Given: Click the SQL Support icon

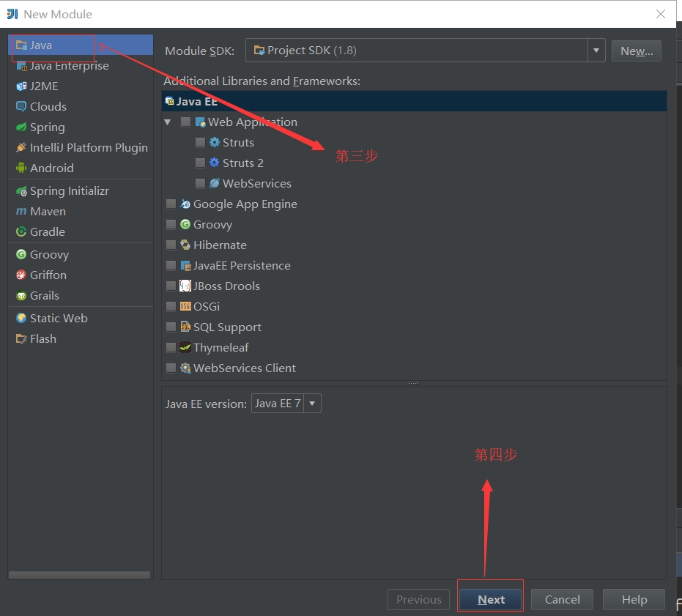Looking at the screenshot, I should pyautogui.click(x=185, y=327).
